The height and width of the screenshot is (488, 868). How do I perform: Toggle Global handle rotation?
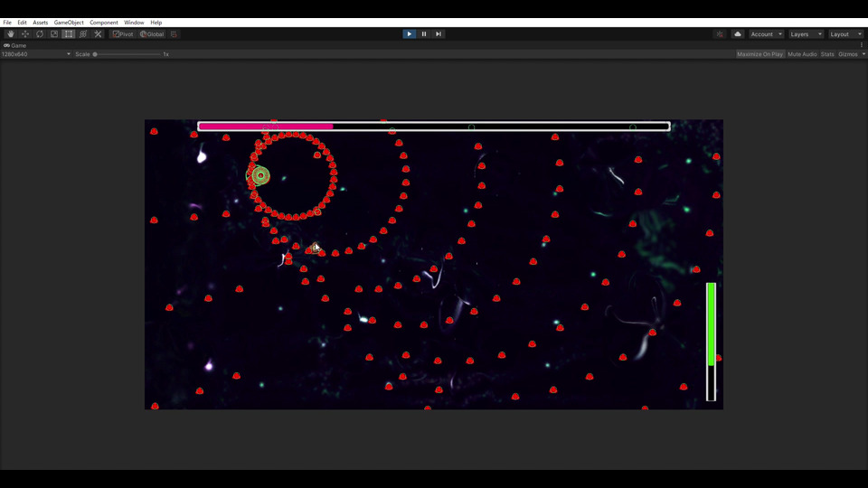click(152, 34)
